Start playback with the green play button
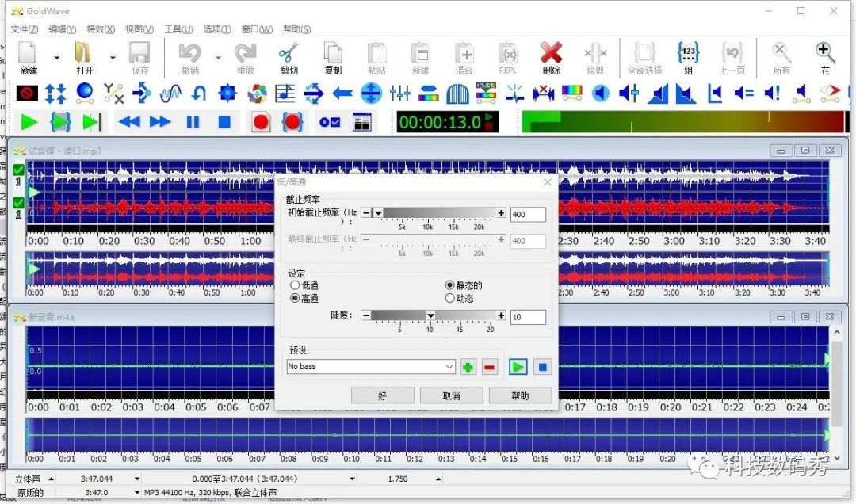Image resolution: width=856 pixels, height=504 pixels. coord(29,122)
